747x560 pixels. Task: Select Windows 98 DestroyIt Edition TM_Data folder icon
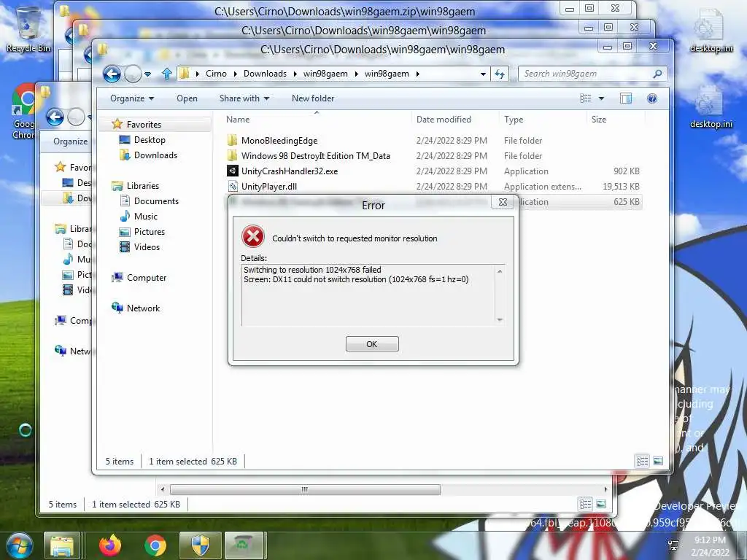[x=233, y=156]
